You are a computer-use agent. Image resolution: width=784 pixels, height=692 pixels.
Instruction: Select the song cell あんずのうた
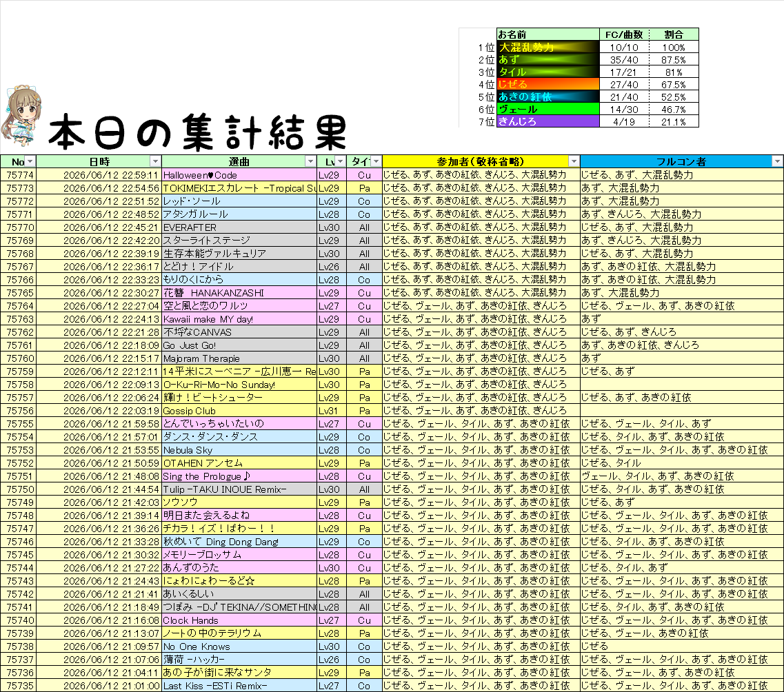tap(239, 567)
